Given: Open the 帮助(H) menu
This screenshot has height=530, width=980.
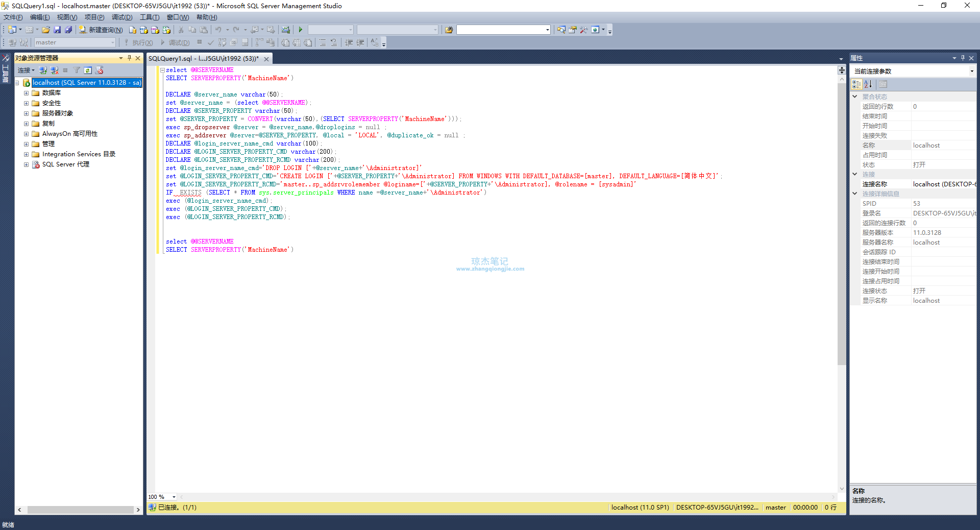Looking at the screenshot, I should [x=207, y=17].
